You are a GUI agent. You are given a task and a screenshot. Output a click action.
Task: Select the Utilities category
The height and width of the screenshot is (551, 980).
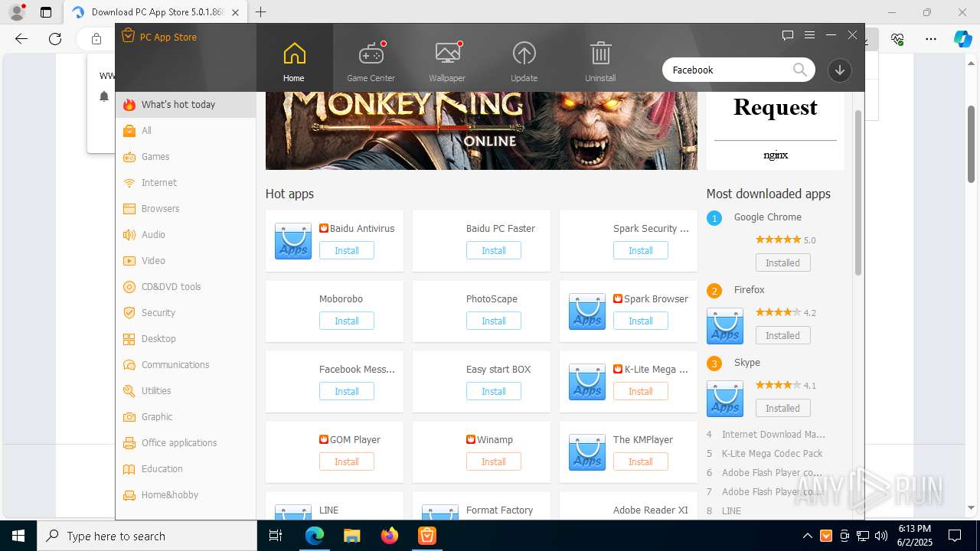click(x=186, y=391)
